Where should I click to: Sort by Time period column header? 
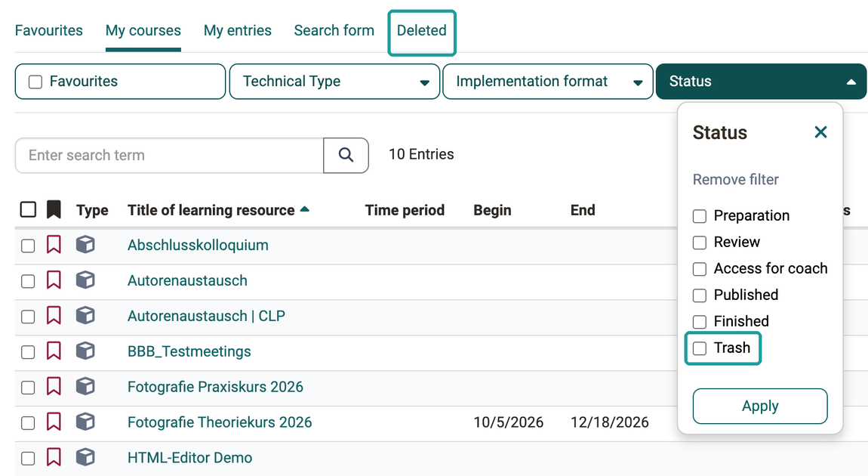(405, 210)
